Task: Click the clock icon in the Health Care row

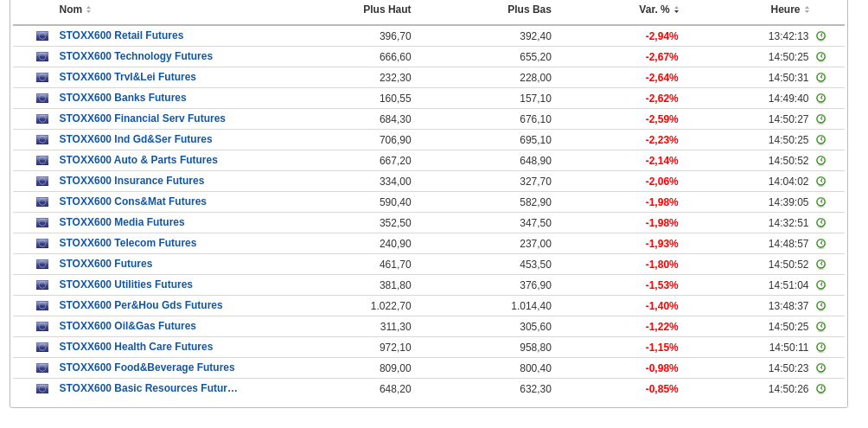Action: pyautogui.click(x=821, y=348)
